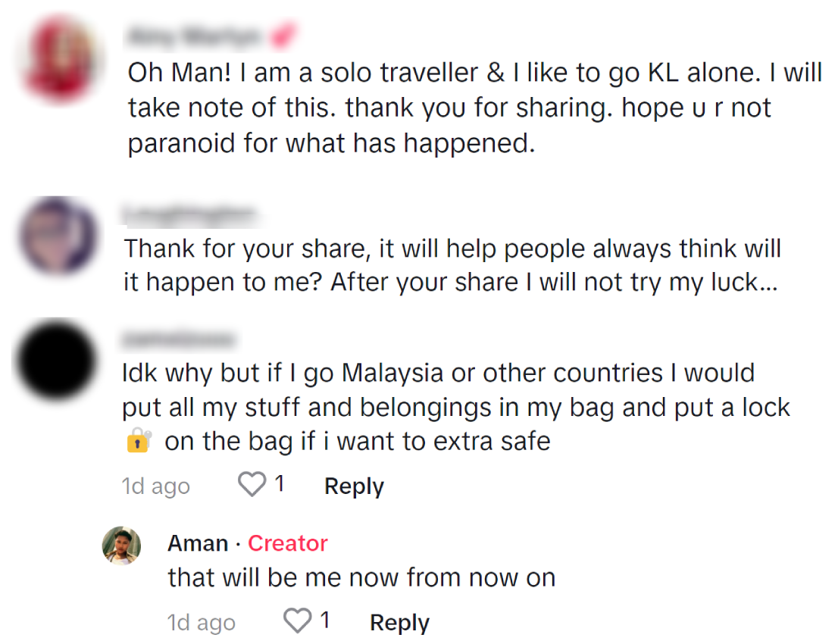The height and width of the screenshot is (644, 838).
Task: Like the comment about locking the bag
Action: click(x=252, y=485)
